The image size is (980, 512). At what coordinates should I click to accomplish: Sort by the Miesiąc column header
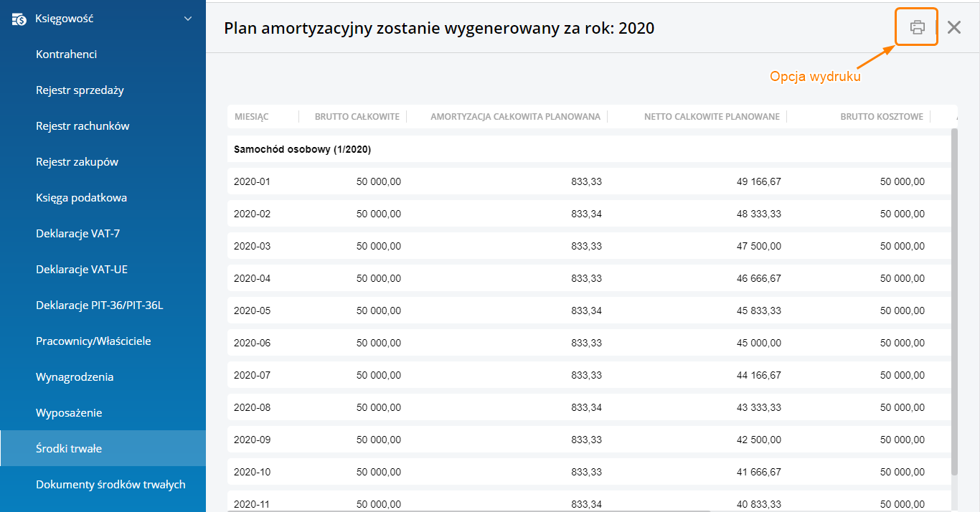[251, 117]
